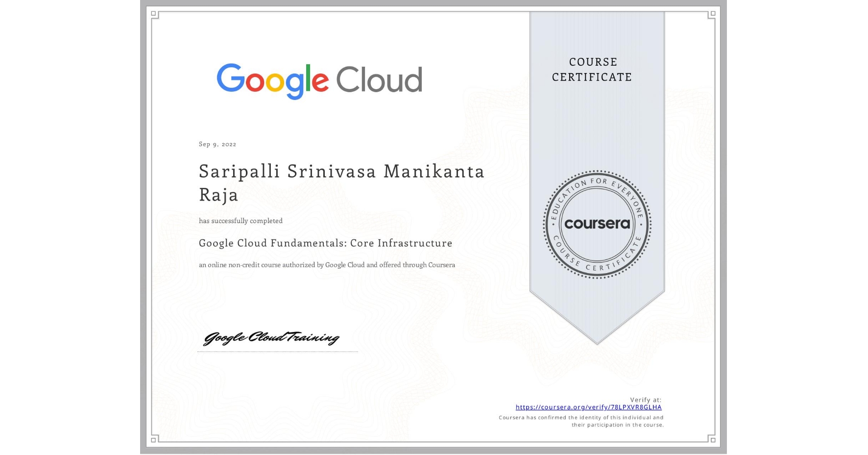This screenshot has height=455, width=868.
Task: Click the Google Cloud Training signature
Action: tap(272, 337)
